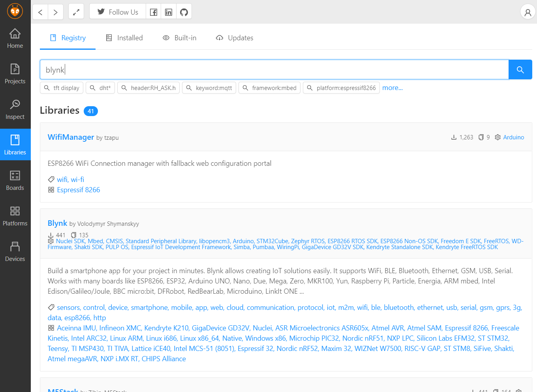Open the WifiManager library title
This screenshot has width=537, height=392.
point(71,137)
